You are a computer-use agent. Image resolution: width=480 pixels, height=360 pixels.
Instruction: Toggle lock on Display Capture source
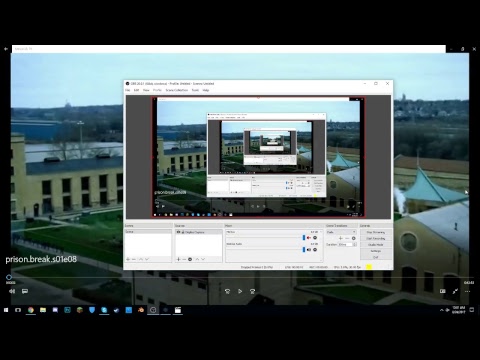point(183,232)
